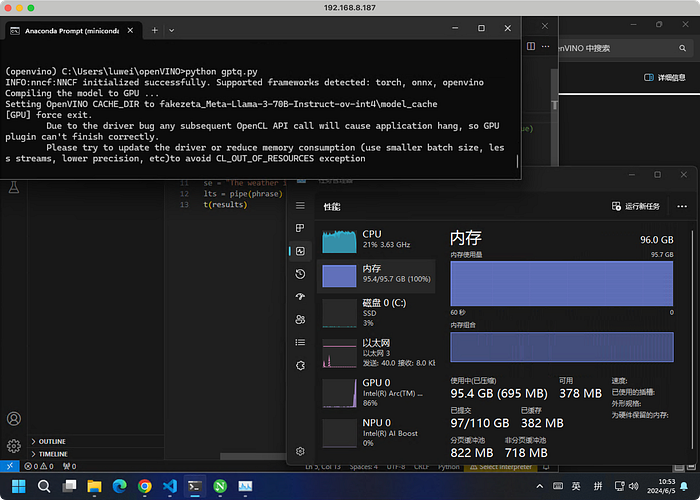Viewport: 700px width, 500px height.
Task: Open VS Code Manage gear icon
Action: point(14,446)
